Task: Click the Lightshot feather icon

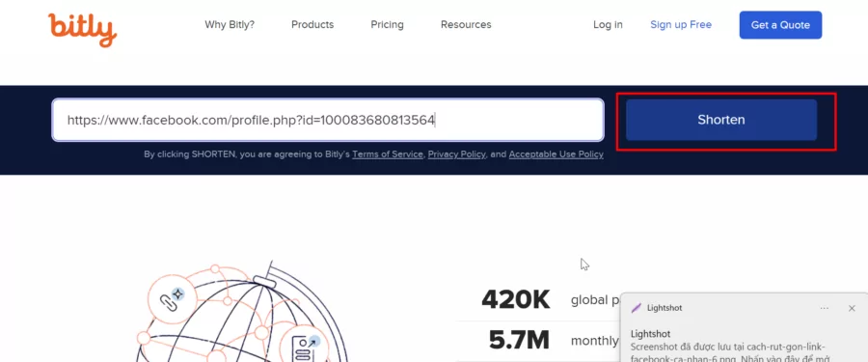Action: coord(637,308)
